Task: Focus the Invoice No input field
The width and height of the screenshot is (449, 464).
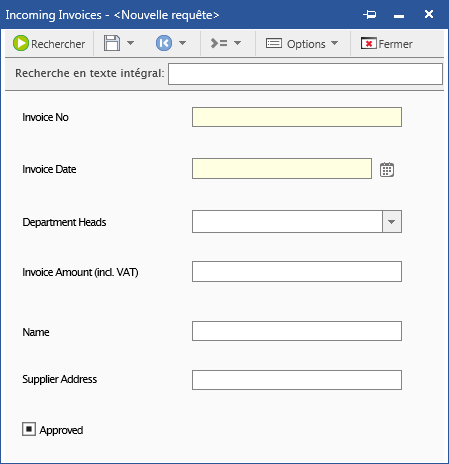Action: (x=297, y=117)
